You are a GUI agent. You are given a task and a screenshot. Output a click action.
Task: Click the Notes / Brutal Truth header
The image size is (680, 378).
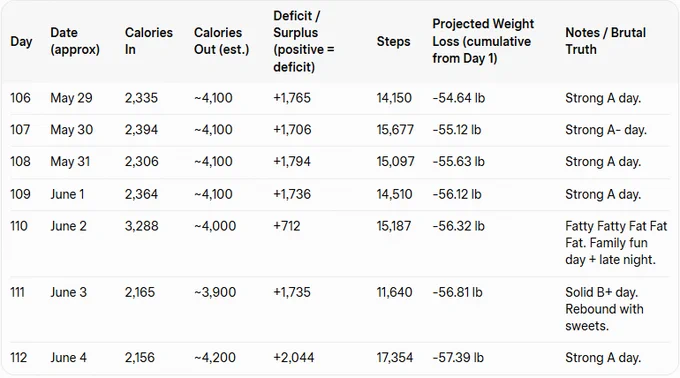point(605,41)
